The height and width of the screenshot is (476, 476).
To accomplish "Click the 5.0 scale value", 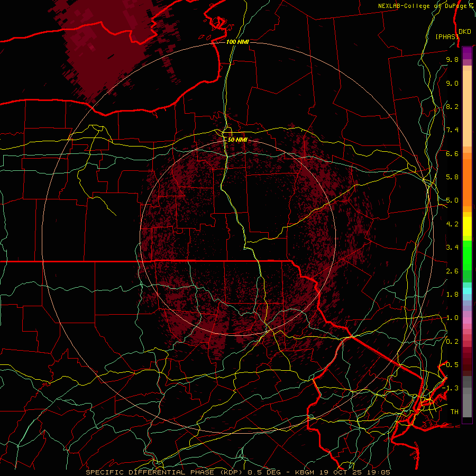I will (x=452, y=200).
